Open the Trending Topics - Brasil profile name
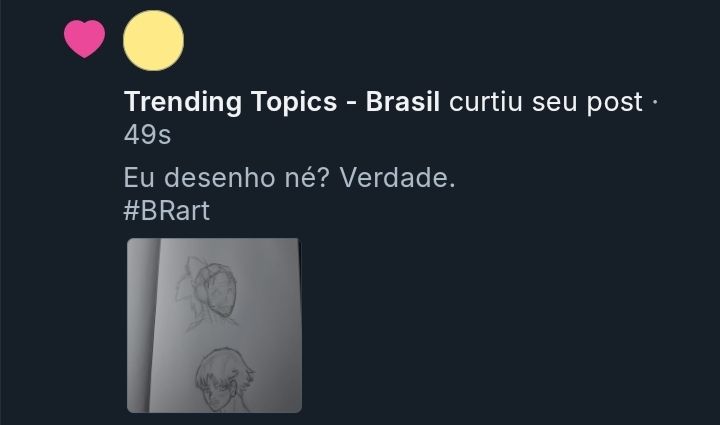720x425 pixels. pos(282,101)
